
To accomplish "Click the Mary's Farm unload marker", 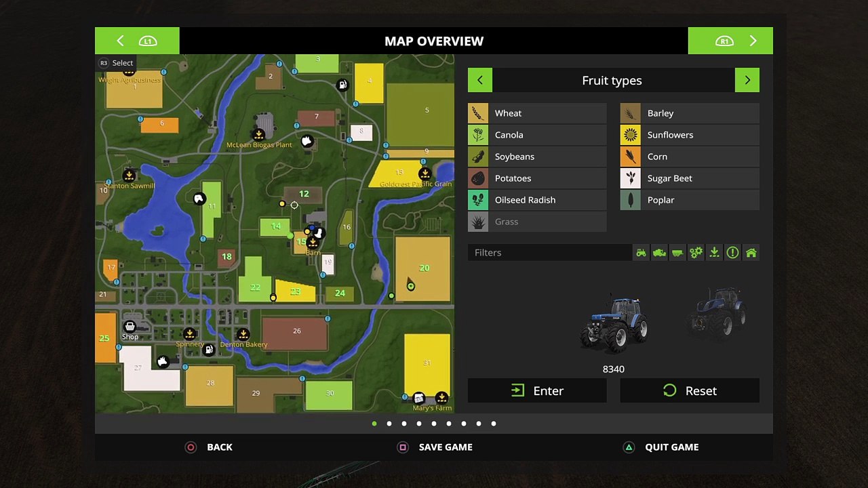I will pos(441,397).
